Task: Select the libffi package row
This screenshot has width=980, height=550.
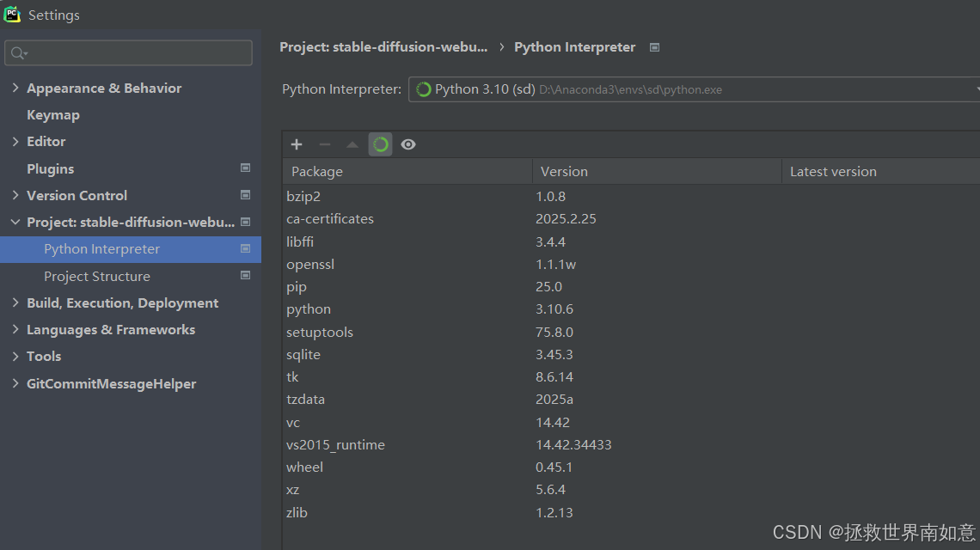Action: 631,241
